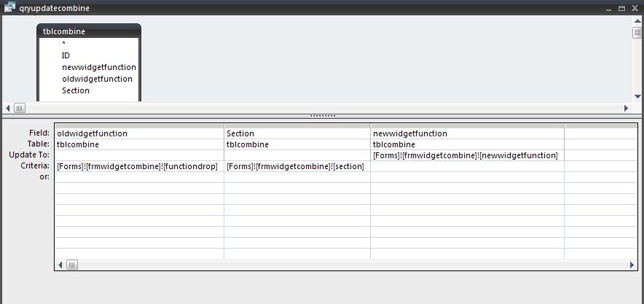Click empty Criteria cell under newwidgetfunction
This screenshot has height=304, width=644.
click(468, 166)
